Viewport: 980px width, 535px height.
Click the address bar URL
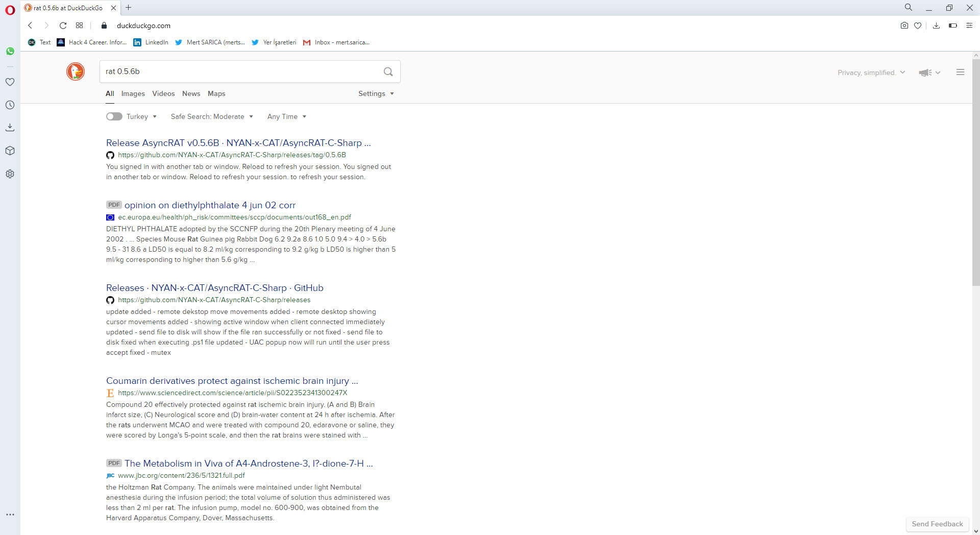pyautogui.click(x=143, y=26)
